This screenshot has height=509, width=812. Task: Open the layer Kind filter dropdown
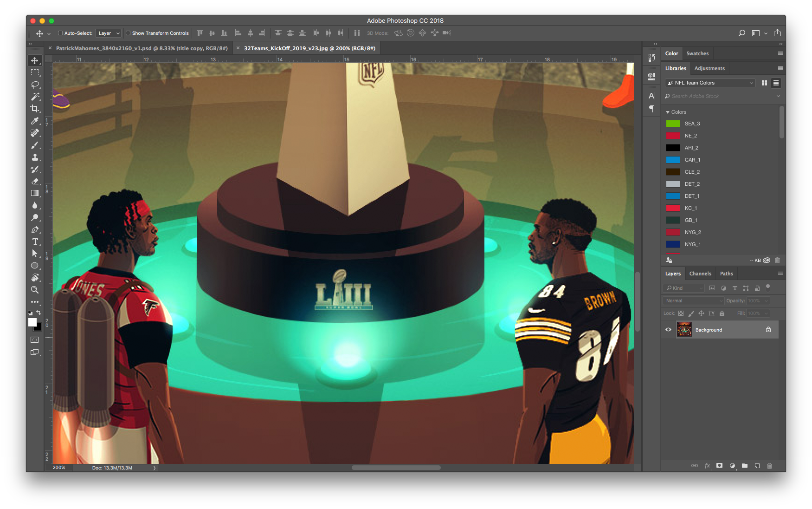coord(684,288)
